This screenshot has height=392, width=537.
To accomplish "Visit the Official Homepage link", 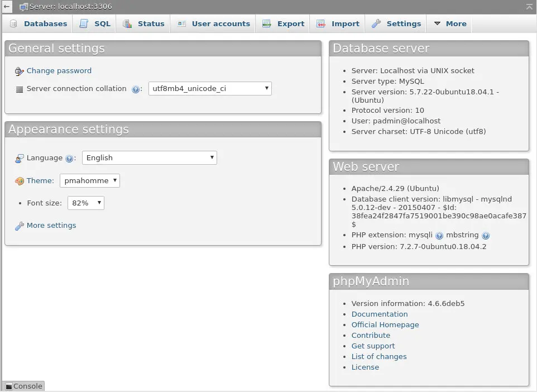I will pyautogui.click(x=385, y=325).
